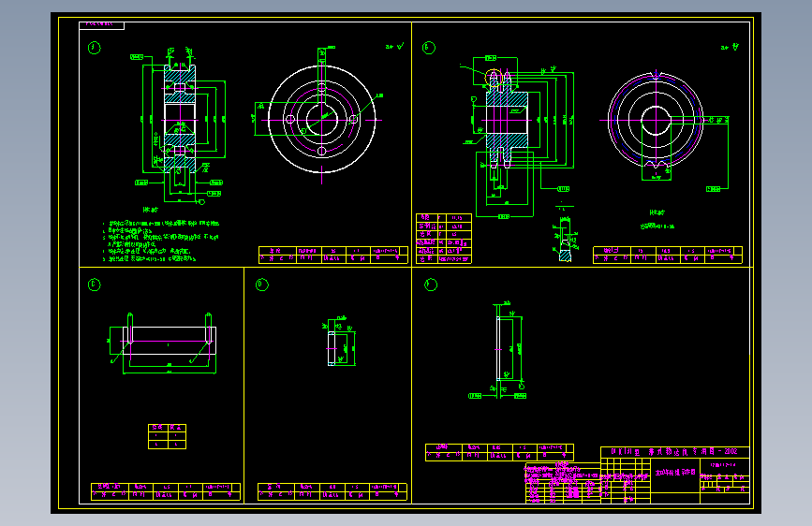This screenshot has width=812, height=526.
Task: Click the surface roughness symbol in the pulley panel
Action: coord(395,47)
